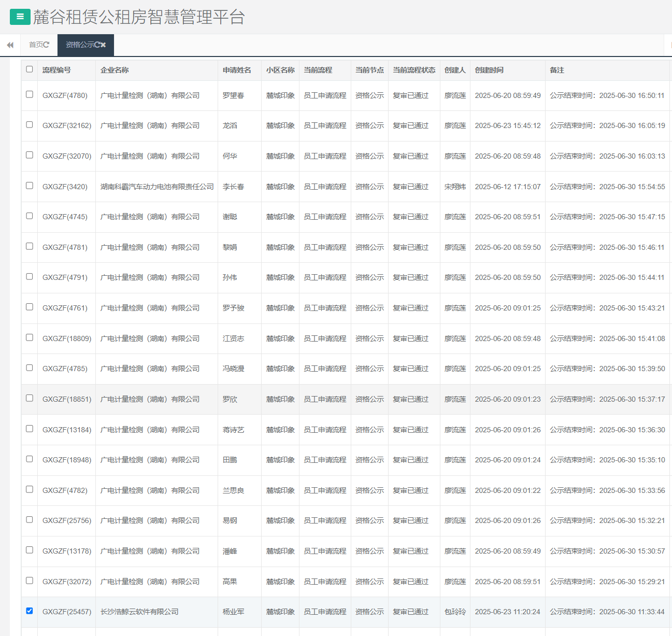Screen dimensions: 672x636
Task: Mark the checkbox for row GXGZF(32072)
Action: 30,581
